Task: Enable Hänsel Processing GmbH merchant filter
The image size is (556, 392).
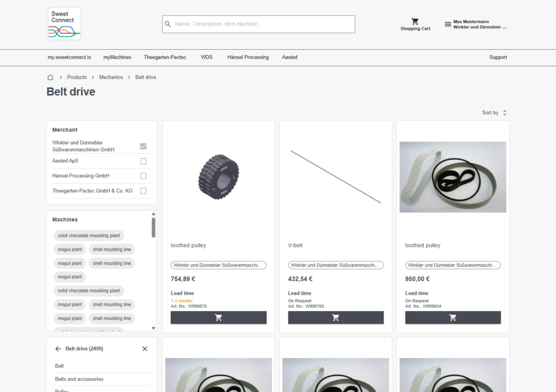Action: coord(143,176)
